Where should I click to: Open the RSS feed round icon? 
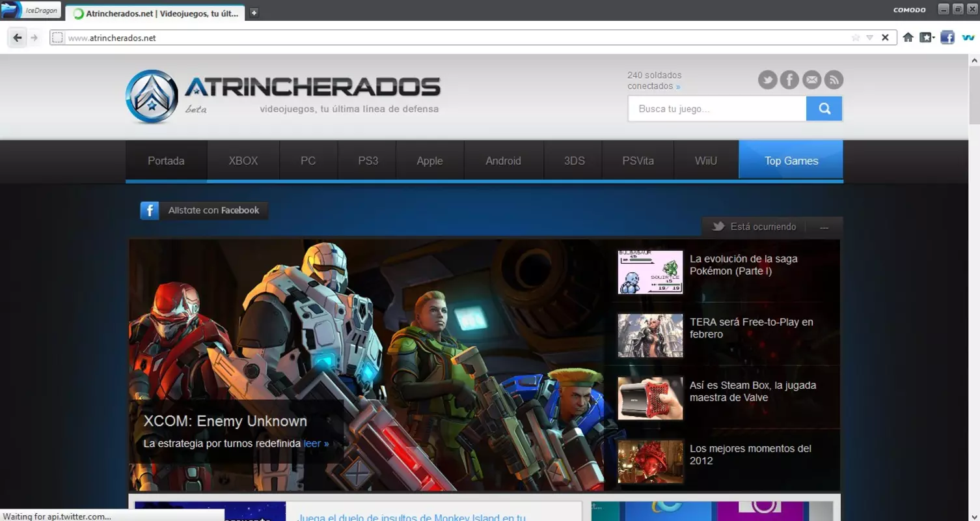834,80
